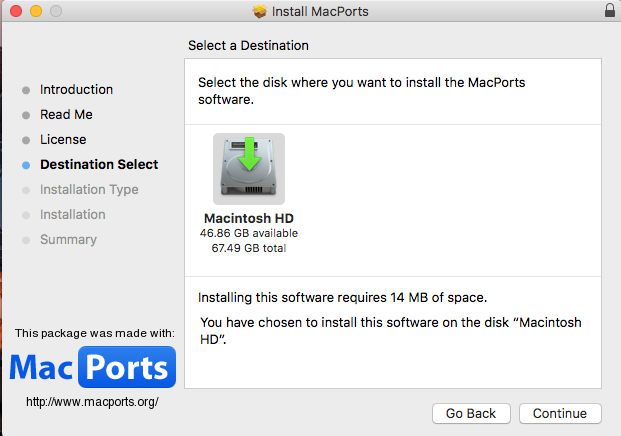The height and width of the screenshot is (436, 621).
Task: Minimize the window with the yellow button
Action: point(36,11)
